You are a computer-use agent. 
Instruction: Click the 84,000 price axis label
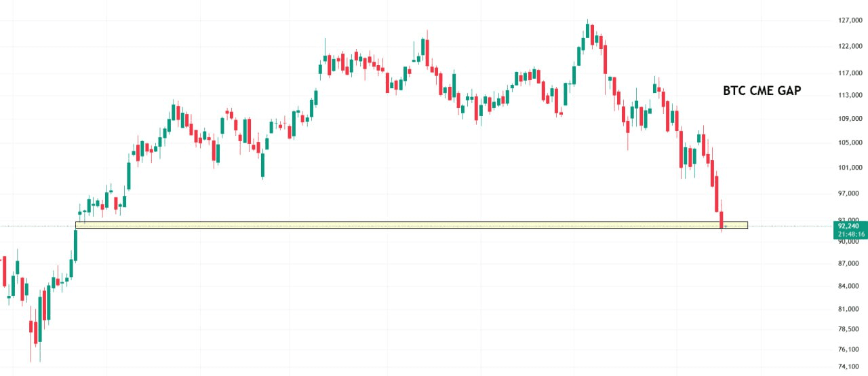[x=848, y=286]
